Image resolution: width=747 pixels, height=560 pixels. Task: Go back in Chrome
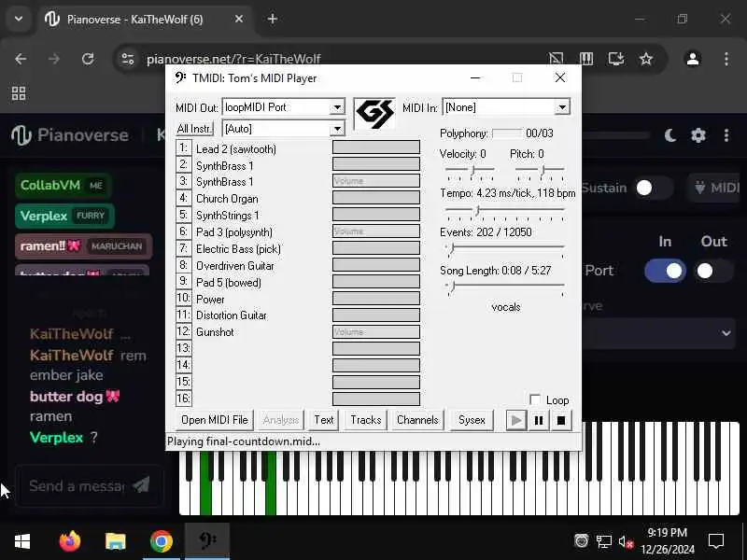pos(21,59)
